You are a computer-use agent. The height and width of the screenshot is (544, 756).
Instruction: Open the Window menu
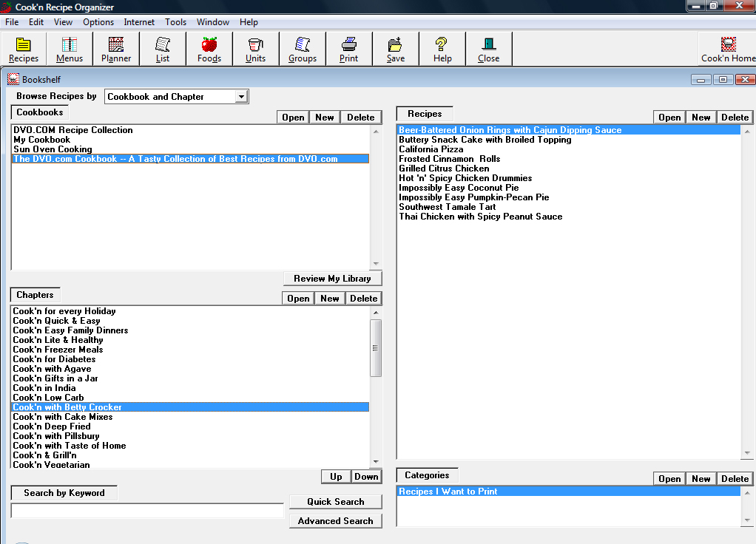coord(212,22)
